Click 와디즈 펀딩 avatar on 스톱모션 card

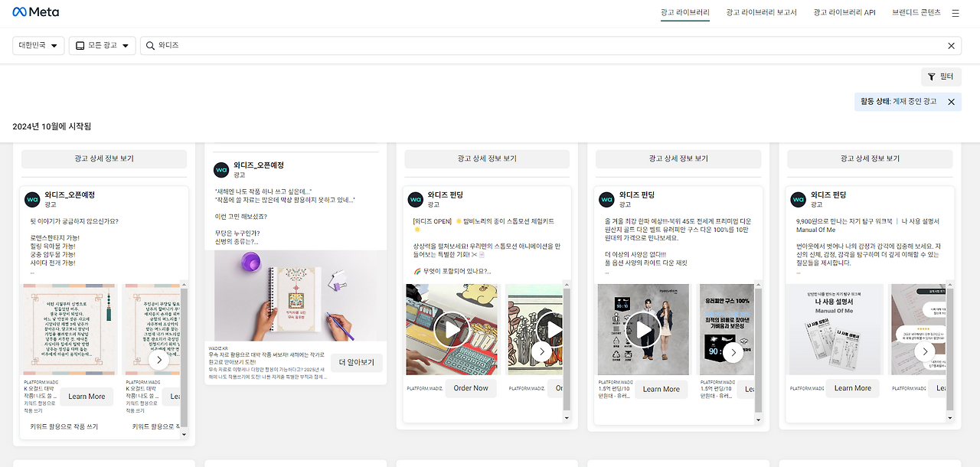pyautogui.click(x=415, y=200)
